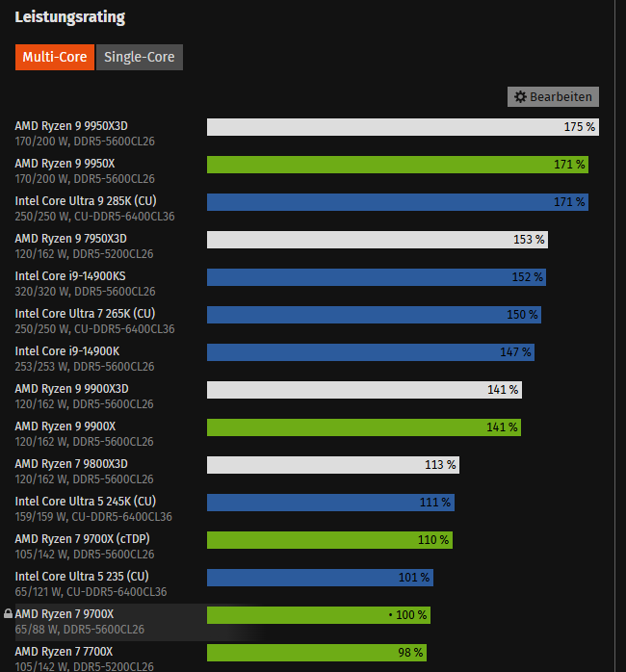The height and width of the screenshot is (672, 626).
Task: Click the 147 % bar of i9-14900K
Action: [x=371, y=352]
